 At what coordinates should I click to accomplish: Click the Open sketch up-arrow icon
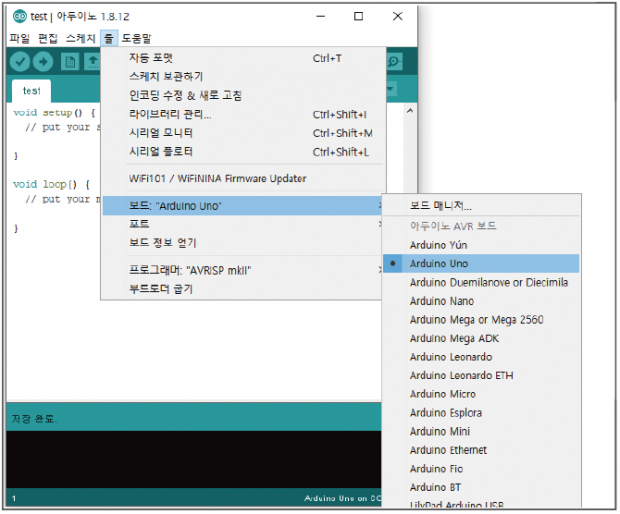click(92, 62)
